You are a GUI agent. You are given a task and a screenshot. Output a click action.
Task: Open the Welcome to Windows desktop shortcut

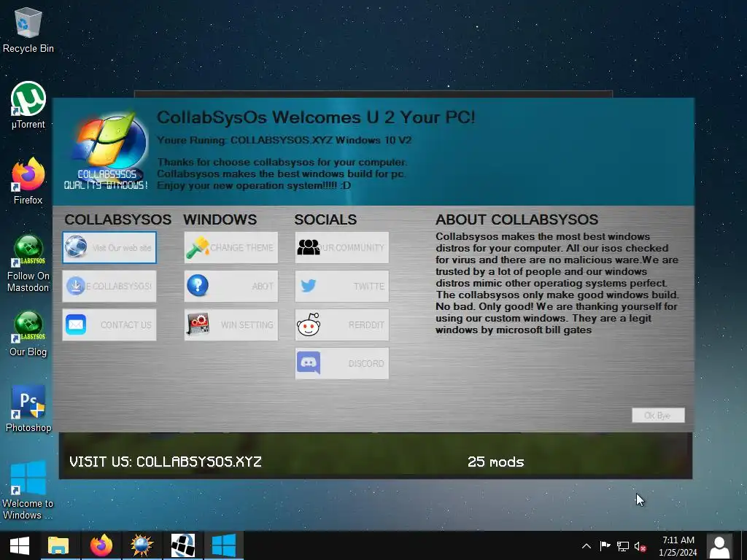tap(28, 490)
